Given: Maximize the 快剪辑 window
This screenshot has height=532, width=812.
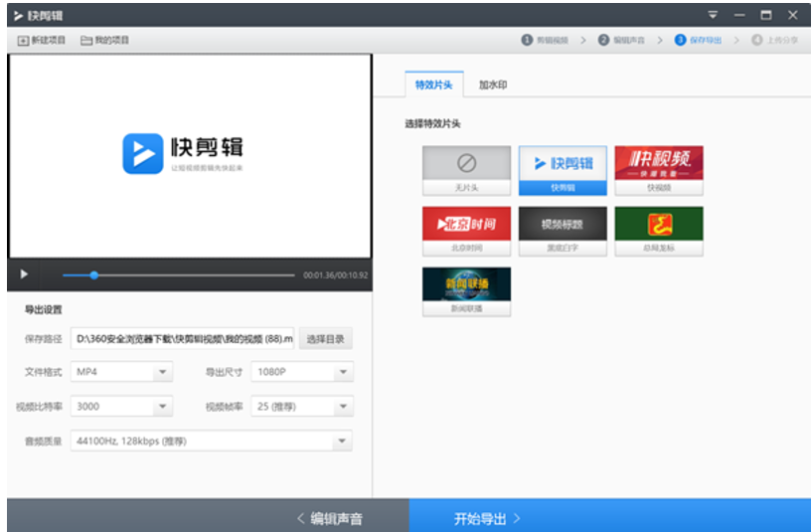Looking at the screenshot, I should click(766, 15).
